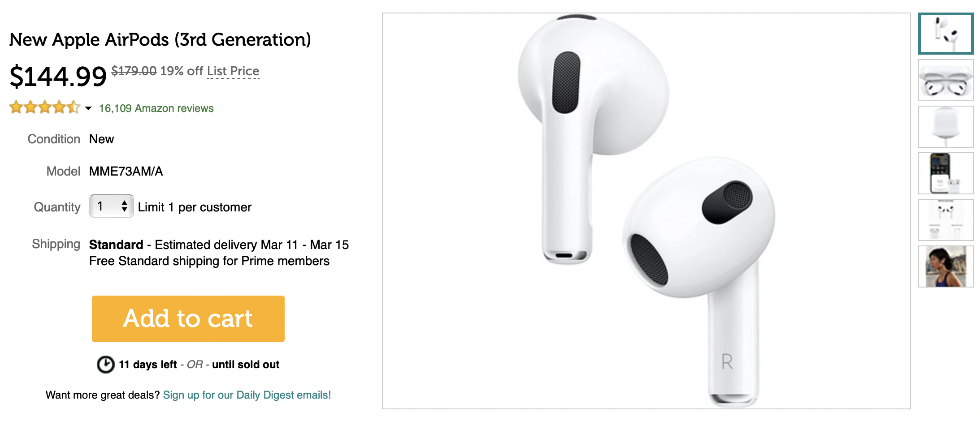Viewport: 980px width, 421px height.
Task: Open the 16,109 Amazon reviews link
Action: pos(156,108)
